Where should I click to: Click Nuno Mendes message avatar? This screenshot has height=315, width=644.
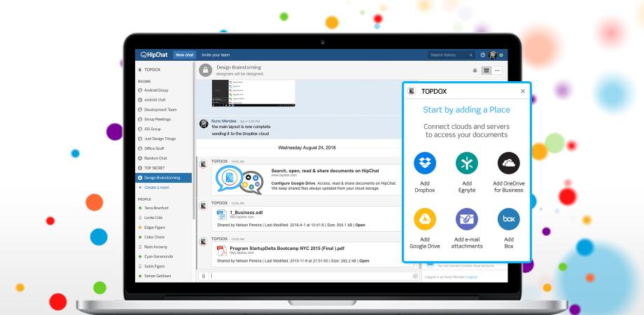coord(203,124)
